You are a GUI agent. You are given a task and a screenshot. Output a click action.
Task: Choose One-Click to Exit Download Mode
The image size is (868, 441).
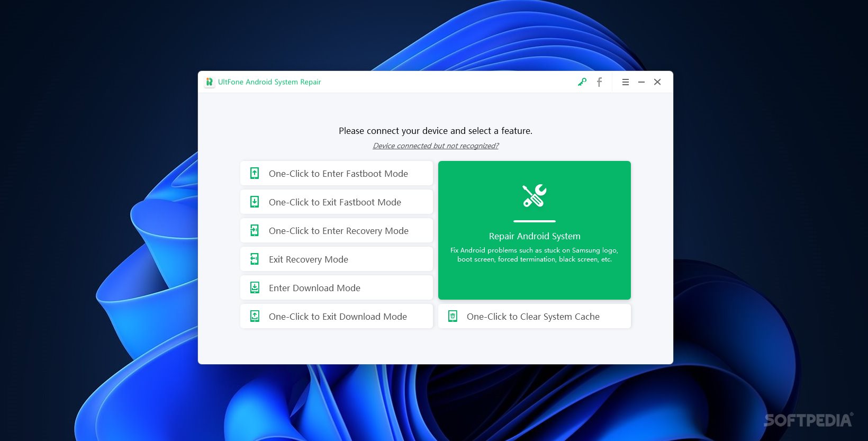click(x=337, y=316)
